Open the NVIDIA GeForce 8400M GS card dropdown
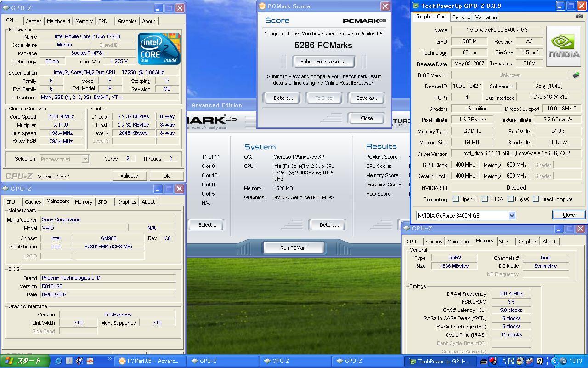 click(x=512, y=215)
